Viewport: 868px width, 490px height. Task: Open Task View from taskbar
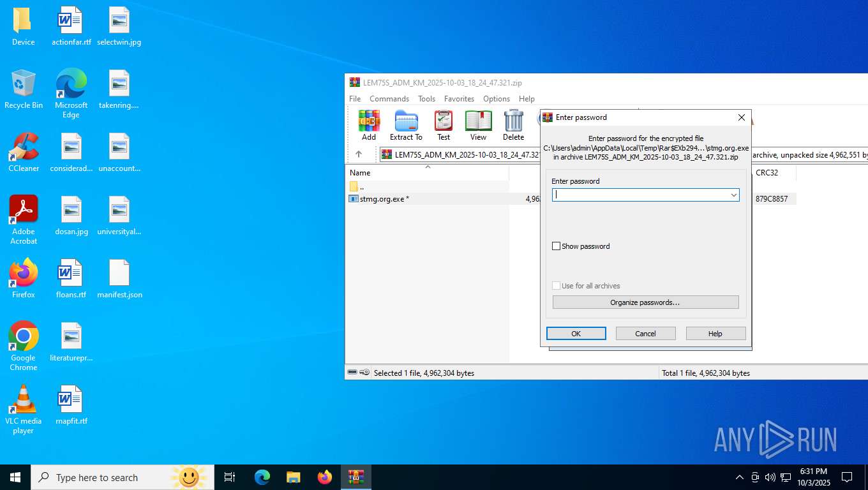tap(230, 477)
